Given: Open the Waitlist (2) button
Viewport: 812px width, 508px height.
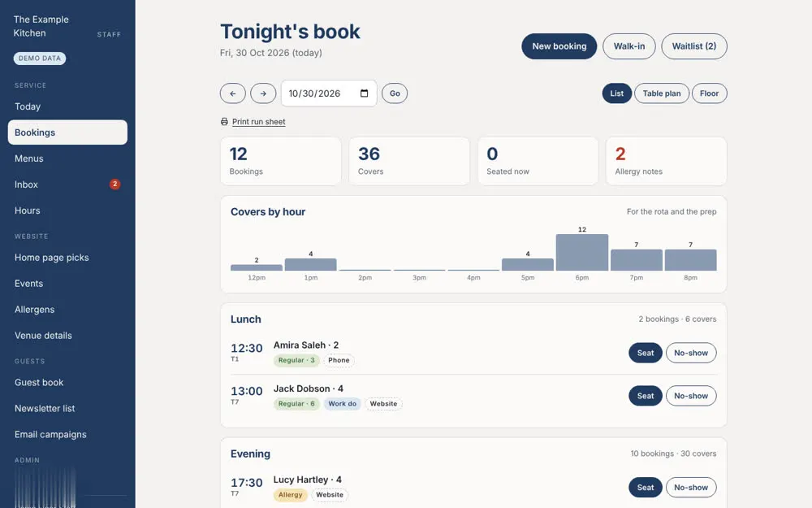Looking at the screenshot, I should click(x=694, y=46).
